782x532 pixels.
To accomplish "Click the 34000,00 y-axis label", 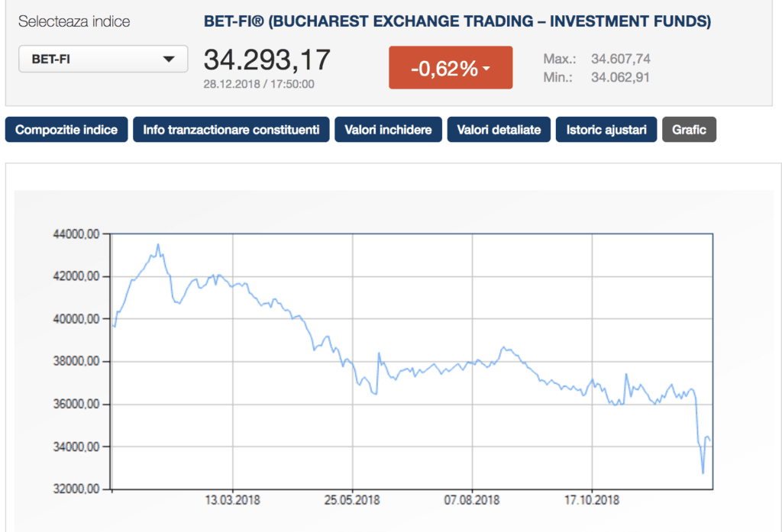I will tap(76, 447).
